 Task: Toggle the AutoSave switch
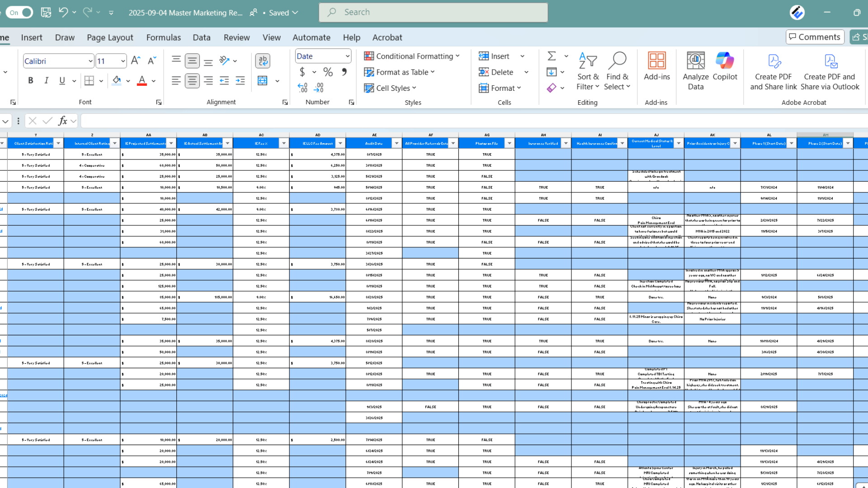click(x=19, y=12)
